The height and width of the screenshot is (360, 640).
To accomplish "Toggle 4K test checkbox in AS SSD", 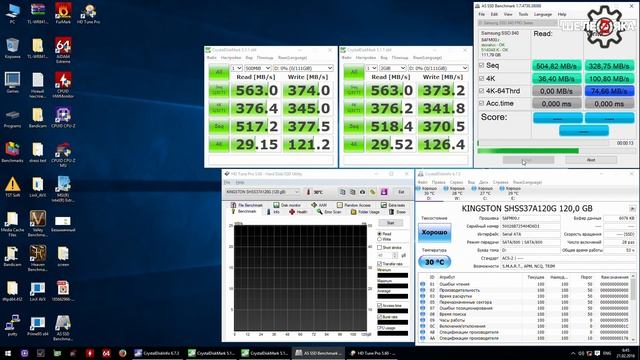I will [x=482, y=78].
